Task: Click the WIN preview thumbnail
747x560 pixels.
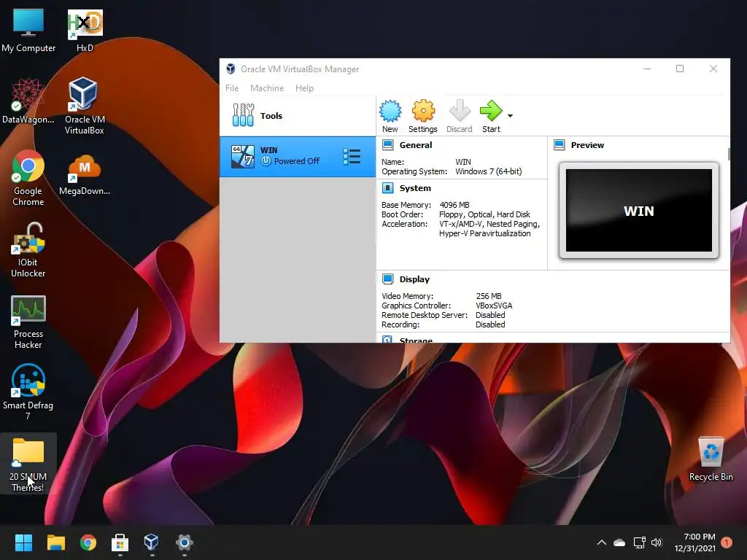Action: point(639,211)
